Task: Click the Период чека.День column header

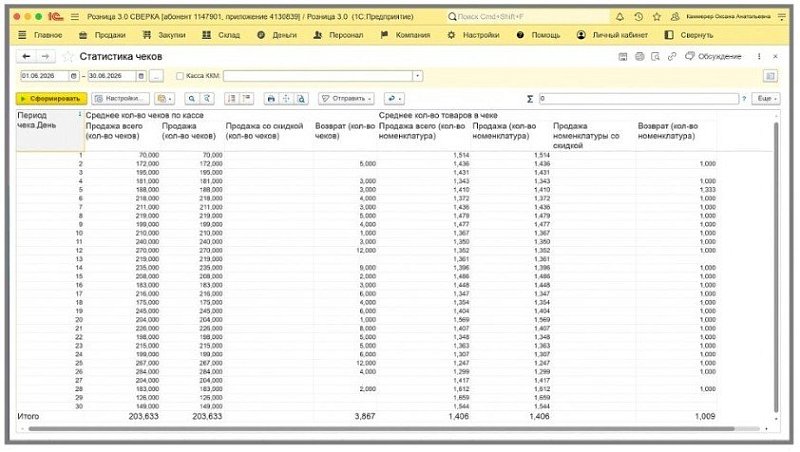Action: coord(49,131)
